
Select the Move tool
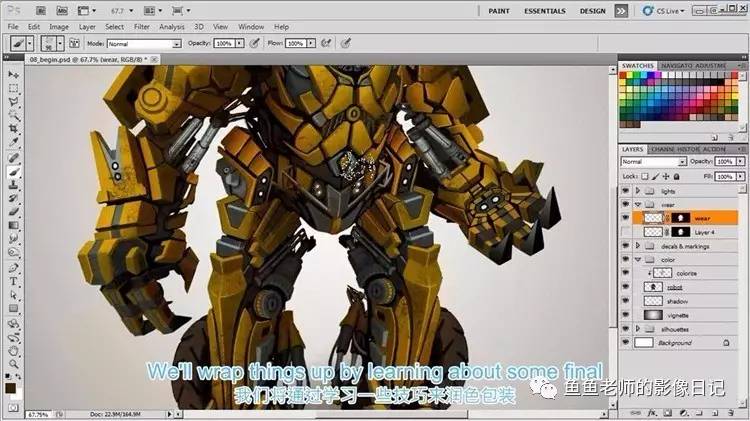(x=13, y=75)
